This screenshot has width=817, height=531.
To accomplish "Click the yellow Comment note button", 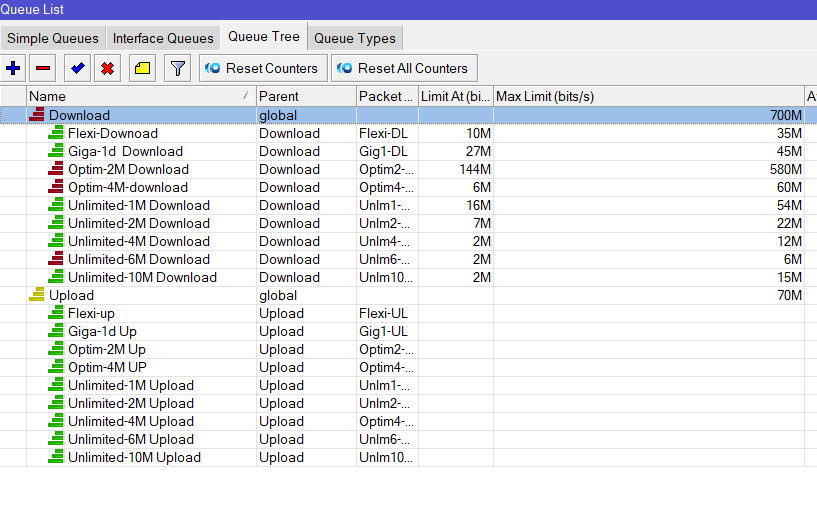I will coord(142,68).
